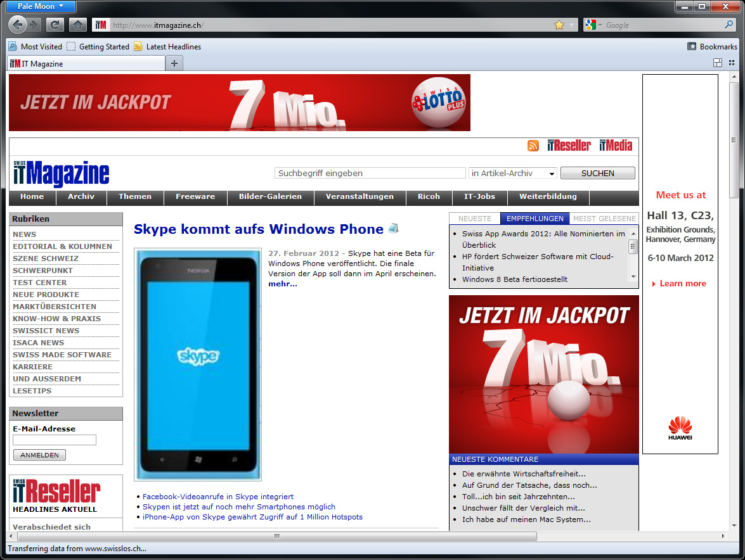Open the Freeware navigation menu item

195,196
